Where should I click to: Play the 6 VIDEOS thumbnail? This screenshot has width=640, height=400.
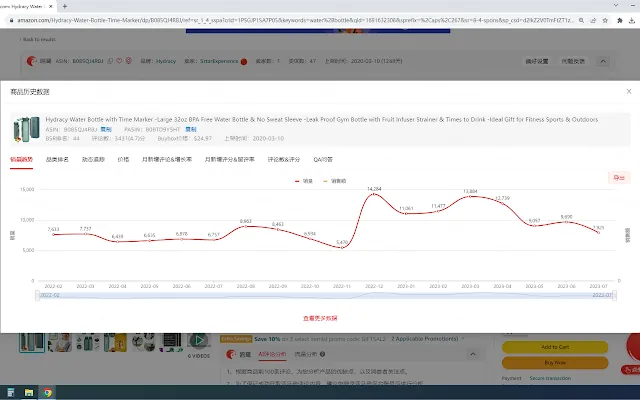click(x=198, y=342)
